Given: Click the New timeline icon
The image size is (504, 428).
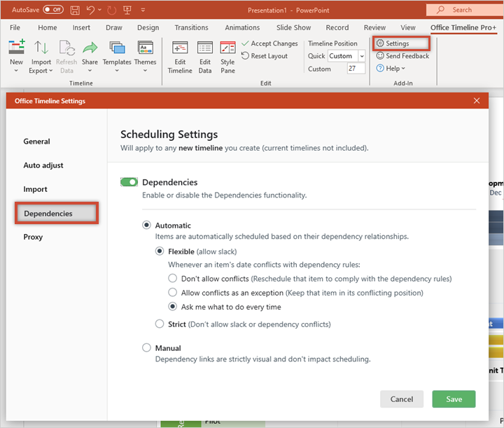Looking at the screenshot, I should coord(16,48).
